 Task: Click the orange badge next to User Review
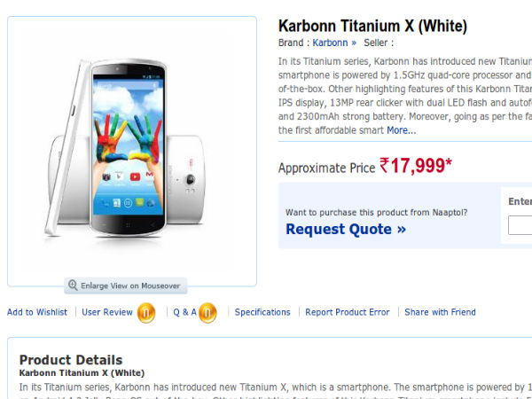point(146,312)
